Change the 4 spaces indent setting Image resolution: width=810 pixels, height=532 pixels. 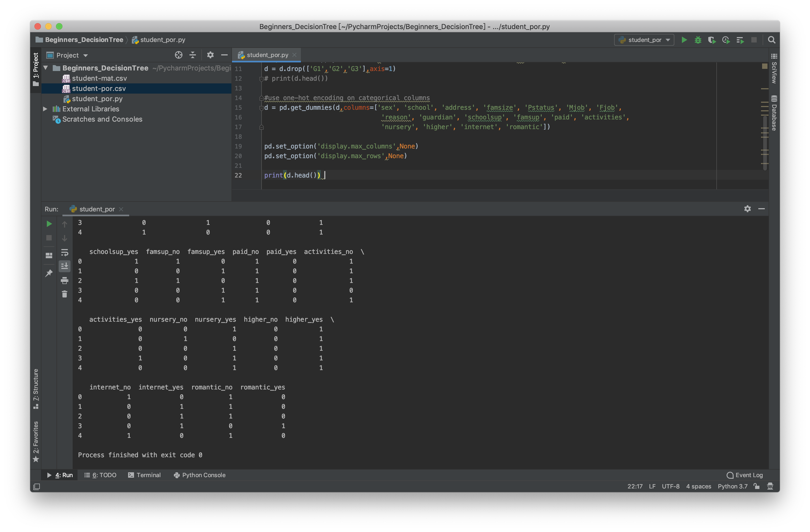698,487
